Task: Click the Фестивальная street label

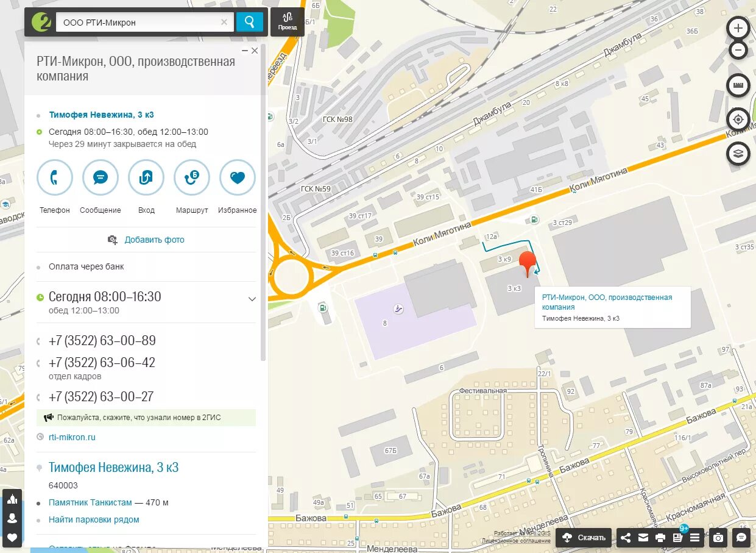Action: point(483,390)
